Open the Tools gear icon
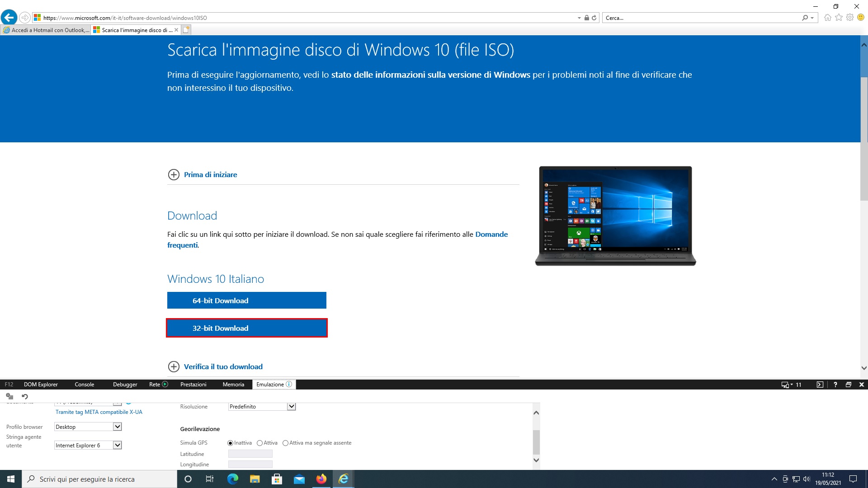 pyautogui.click(x=850, y=18)
